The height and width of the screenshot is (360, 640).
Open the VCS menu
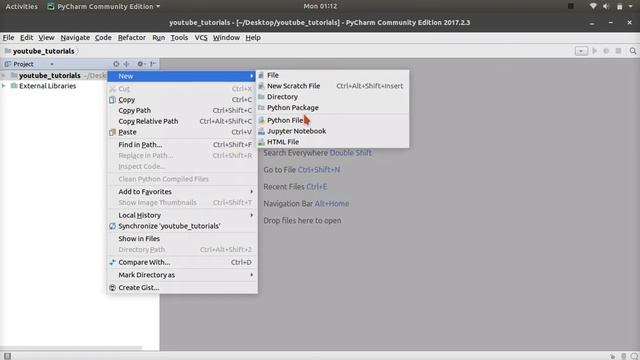pyautogui.click(x=201, y=38)
